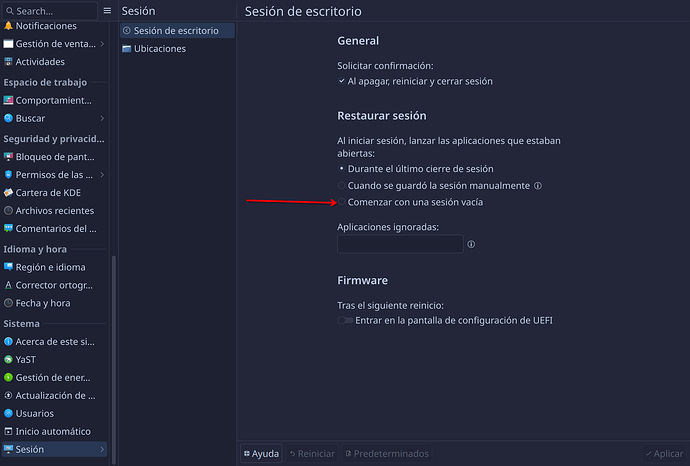Viewport: 690px width, 466px height.
Task: Click the Ayuda button
Action: pos(261,454)
